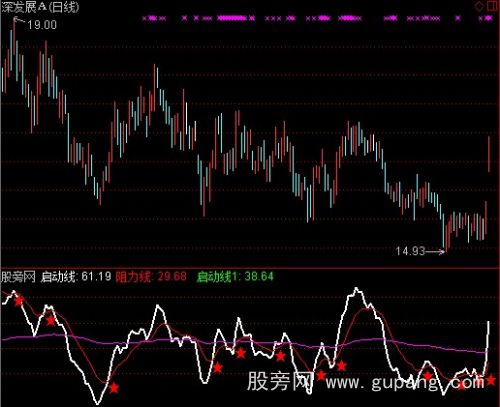Click the red star beside the final white spike

click(x=491, y=380)
